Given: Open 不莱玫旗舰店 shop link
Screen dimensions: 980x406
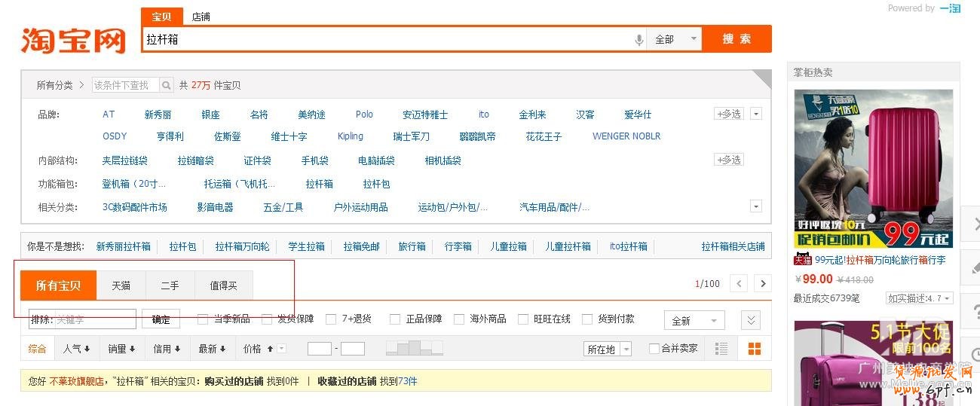Looking at the screenshot, I should [x=75, y=381].
